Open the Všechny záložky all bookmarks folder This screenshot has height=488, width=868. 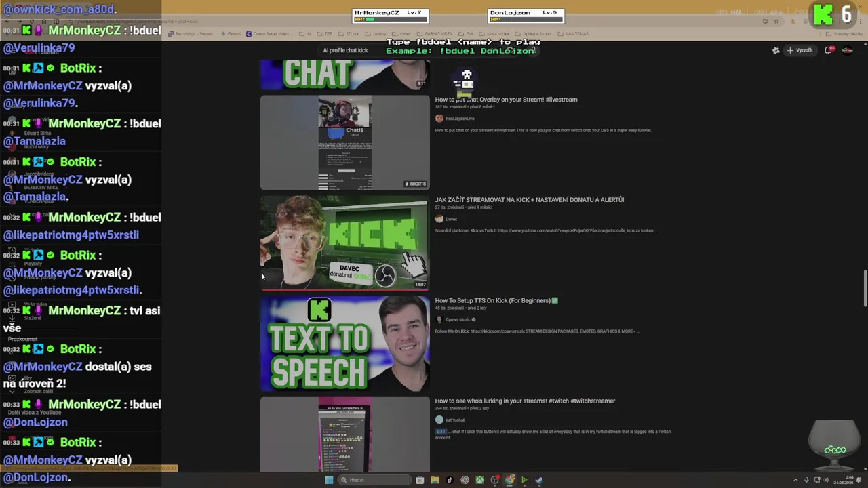845,34
